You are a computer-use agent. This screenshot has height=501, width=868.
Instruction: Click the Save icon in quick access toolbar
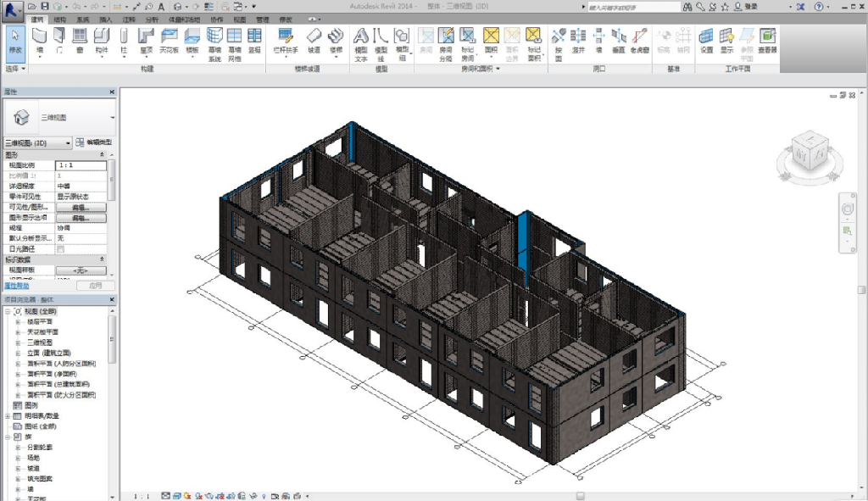pyautogui.click(x=45, y=7)
